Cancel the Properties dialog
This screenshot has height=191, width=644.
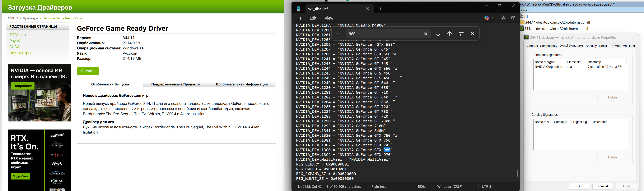click(x=603, y=186)
